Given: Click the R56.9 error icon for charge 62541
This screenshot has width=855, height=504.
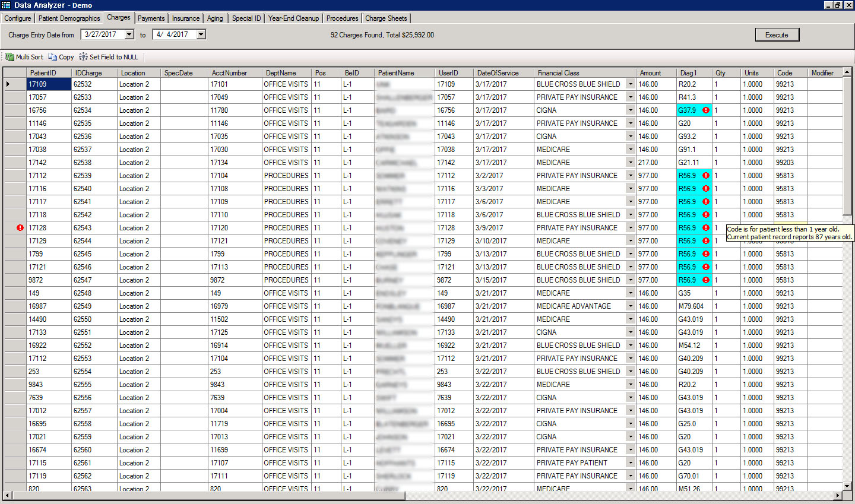Looking at the screenshot, I should click(706, 202).
